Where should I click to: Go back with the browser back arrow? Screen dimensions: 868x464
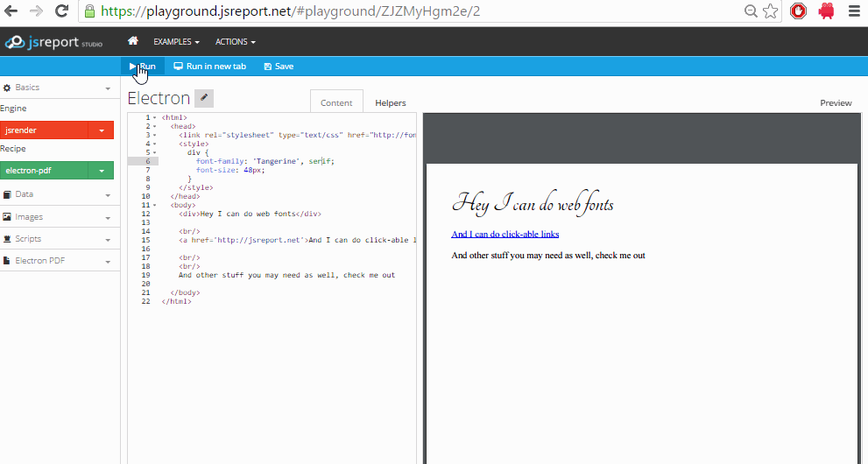point(11,11)
